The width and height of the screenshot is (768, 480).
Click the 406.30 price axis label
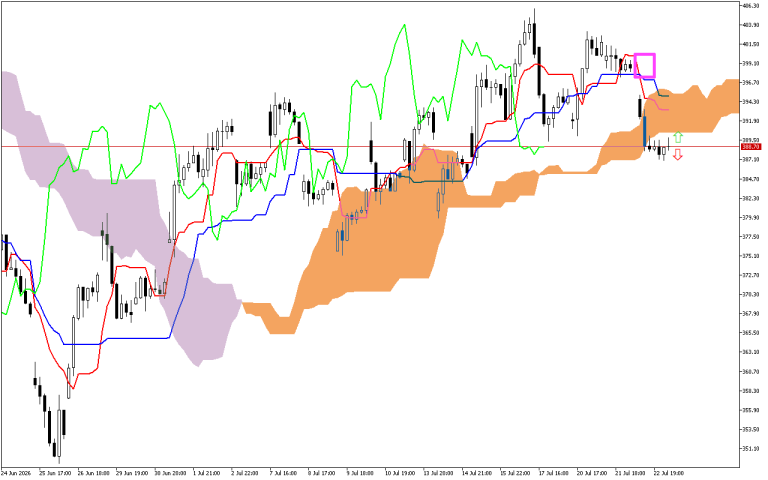(x=750, y=6)
